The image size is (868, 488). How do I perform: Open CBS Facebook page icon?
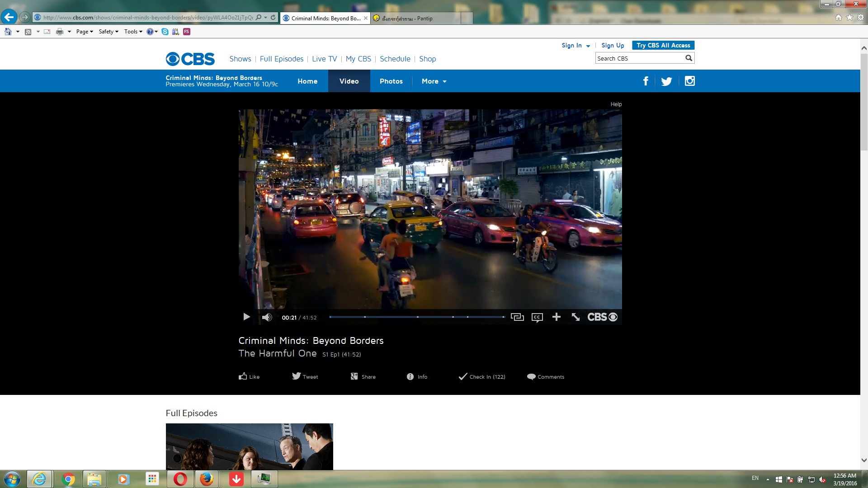tap(646, 81)
